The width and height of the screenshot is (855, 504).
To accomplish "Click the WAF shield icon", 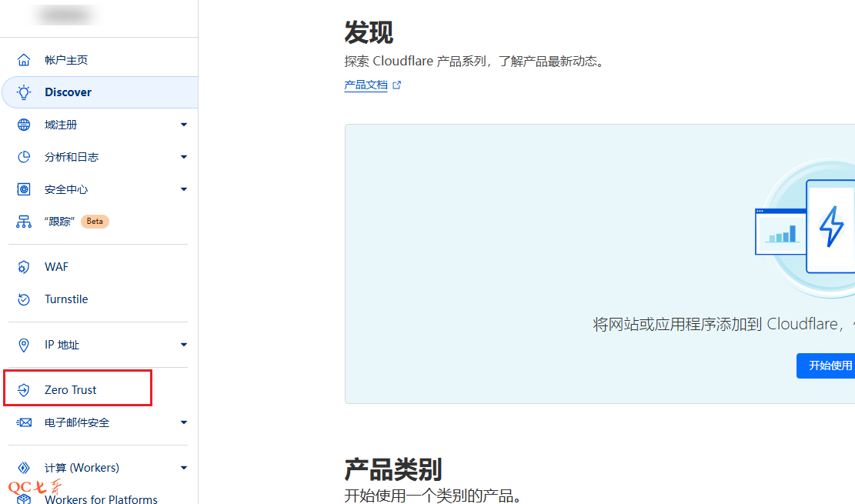I will click(24, 267).
